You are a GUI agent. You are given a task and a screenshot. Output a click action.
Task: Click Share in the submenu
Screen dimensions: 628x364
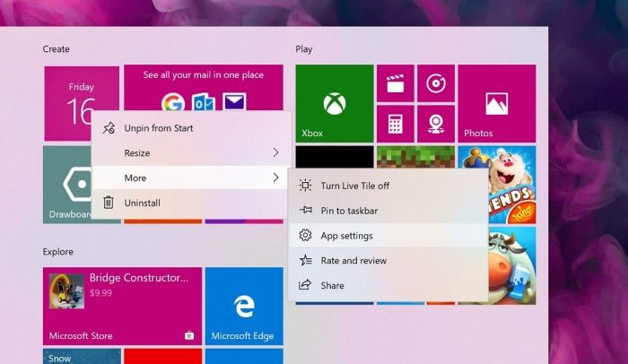pyautogui.click(x=332, y=285)
